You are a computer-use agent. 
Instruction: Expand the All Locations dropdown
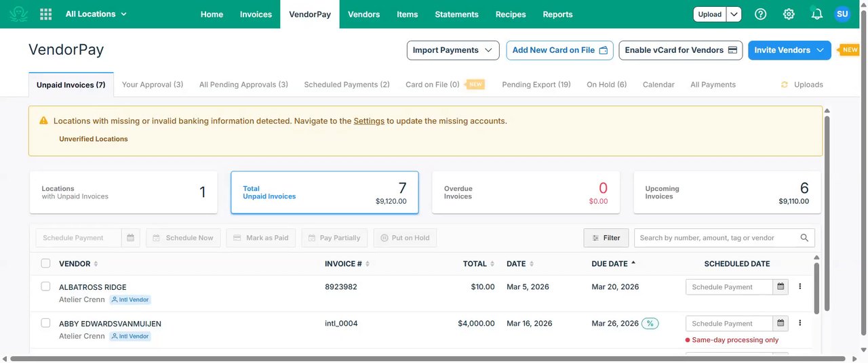96,14
